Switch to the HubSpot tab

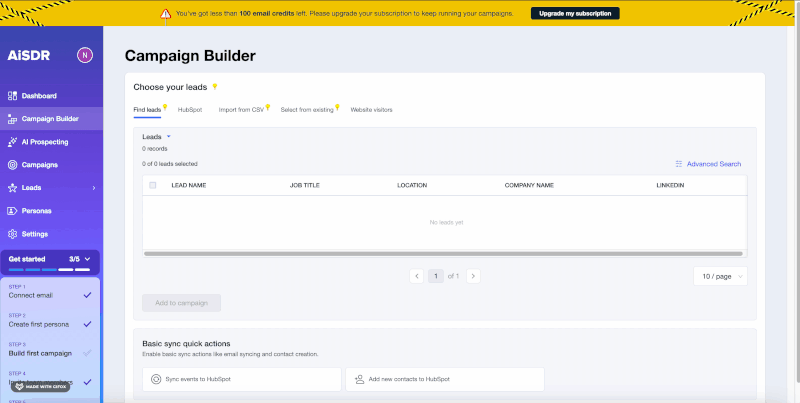pos(190,110)
